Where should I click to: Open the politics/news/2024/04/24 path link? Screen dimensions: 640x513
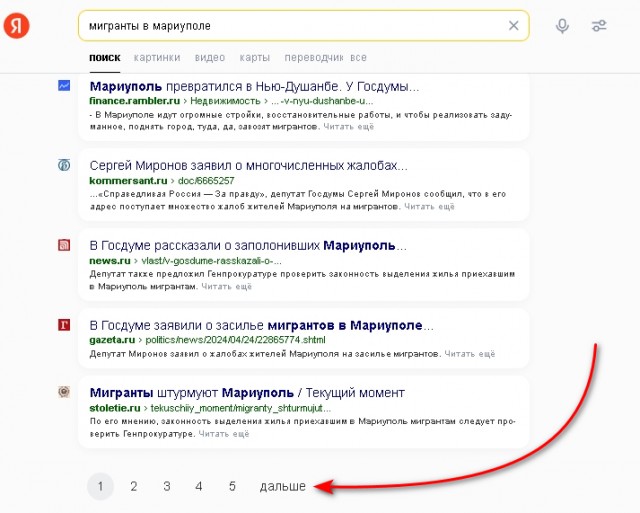(236, 340)
